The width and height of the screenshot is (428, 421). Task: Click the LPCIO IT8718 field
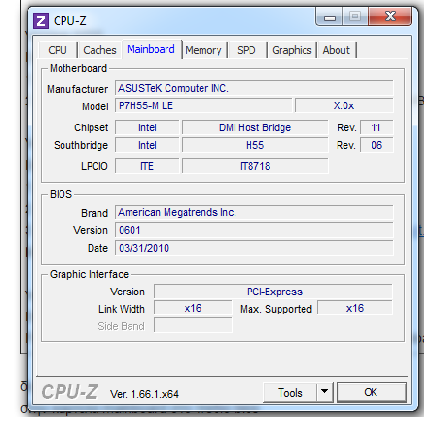(x=255, y=166)
